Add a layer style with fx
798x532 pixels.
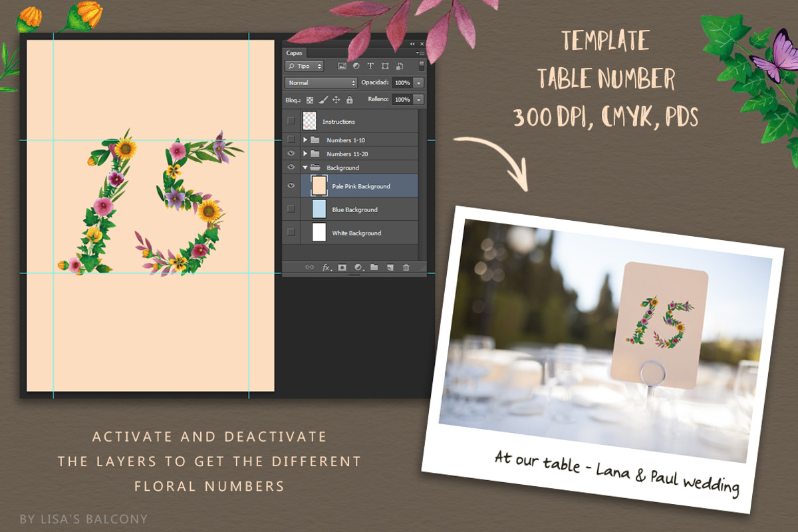click(x=327, y=267)
